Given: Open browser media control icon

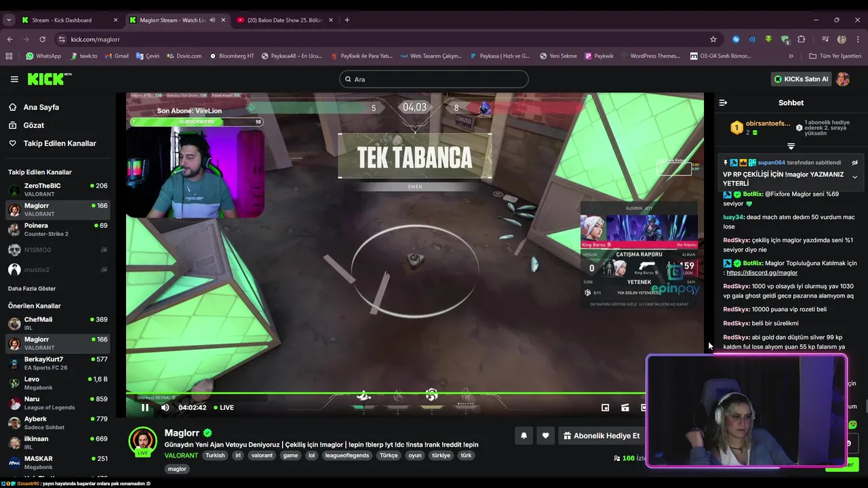Looking at the screenshot, I should click(x=825, y=39).
